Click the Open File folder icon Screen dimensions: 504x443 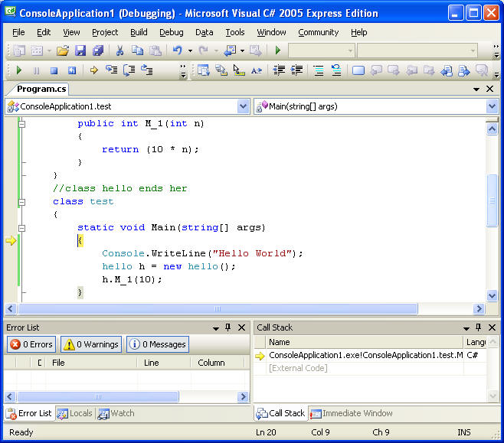tap(62, 50)
